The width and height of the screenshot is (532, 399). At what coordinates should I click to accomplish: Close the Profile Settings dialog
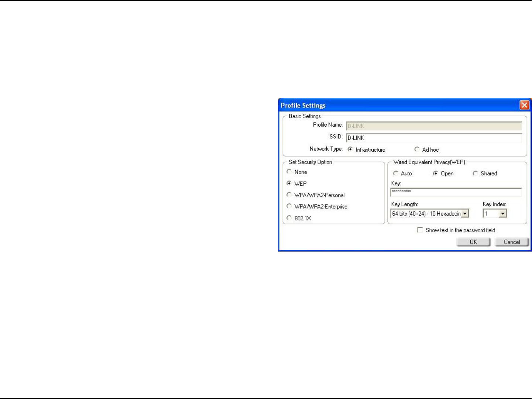click(524, 105)
